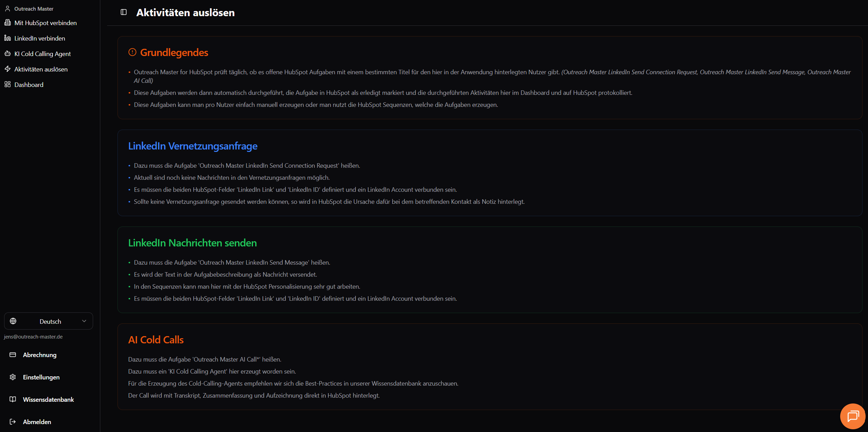The width and height of the screenshot is (868, 432).
Task: Go to KI Cold Calling Agent page
Action: point(43,54)
